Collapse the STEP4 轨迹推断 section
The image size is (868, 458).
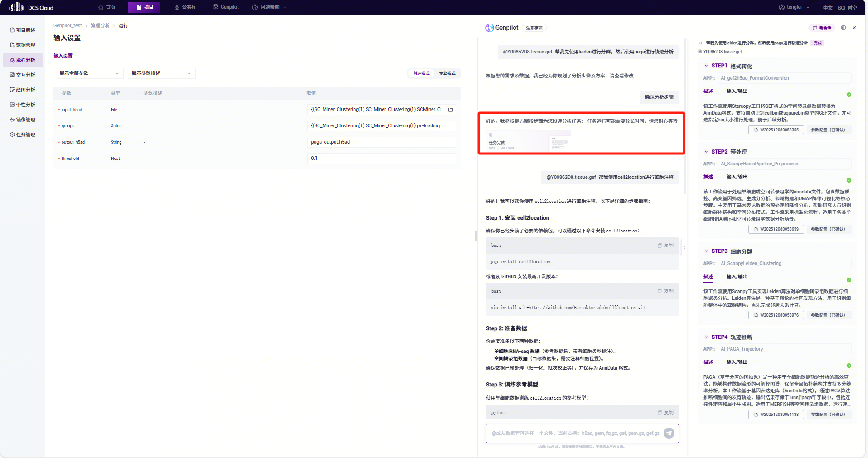(706, 337)
